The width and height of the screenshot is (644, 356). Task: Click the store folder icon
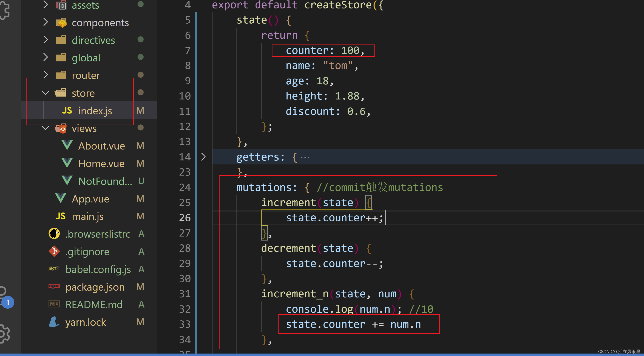[60, 93]
